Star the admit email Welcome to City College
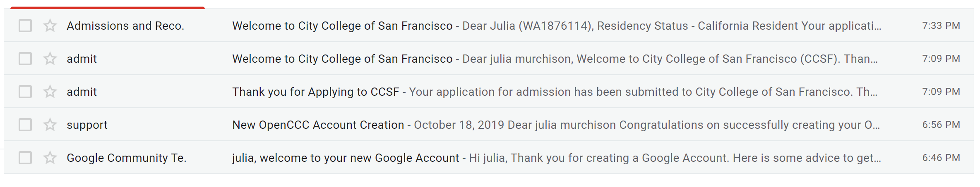This screenshot has height=187, width=980. tap(50, 59)
